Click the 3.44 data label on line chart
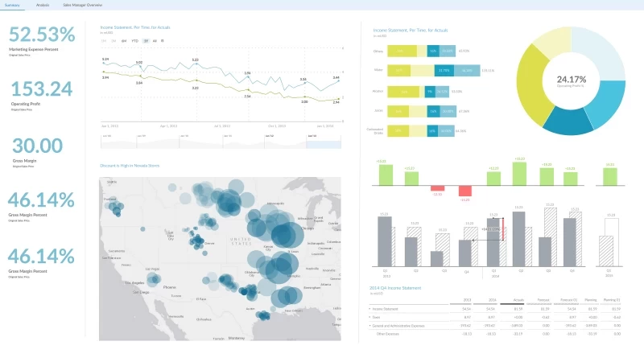This screenshot has width=644, height=362. tap(336, 77)
